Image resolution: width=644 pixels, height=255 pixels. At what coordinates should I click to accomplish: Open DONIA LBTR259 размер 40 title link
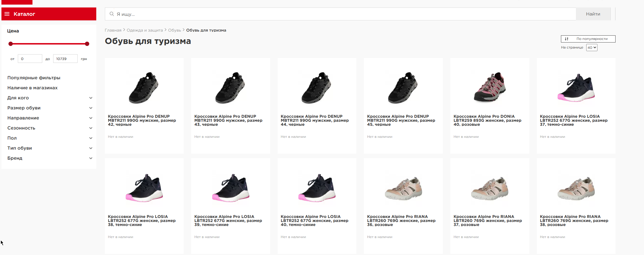(x=487, y=120)
